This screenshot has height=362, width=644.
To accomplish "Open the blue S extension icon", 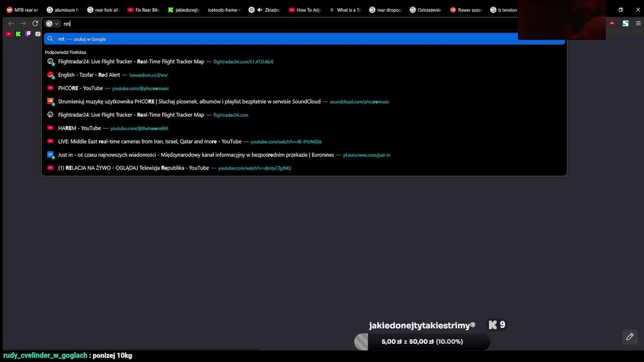I will 625,24.
